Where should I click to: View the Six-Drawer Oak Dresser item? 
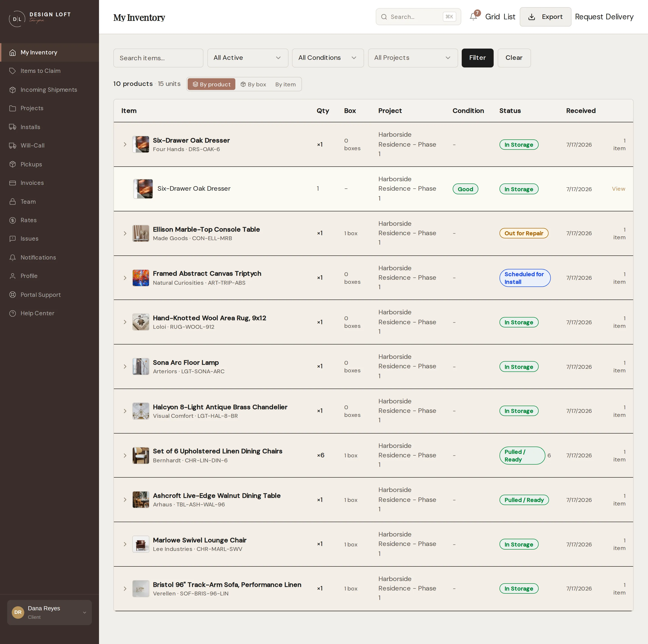618,189
